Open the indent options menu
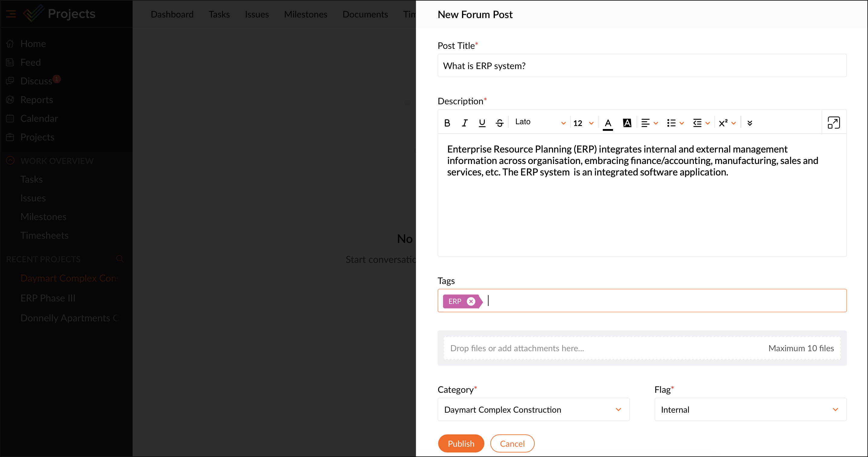The image size is (868, 457). pyautogui.click(x=701, y=123)
